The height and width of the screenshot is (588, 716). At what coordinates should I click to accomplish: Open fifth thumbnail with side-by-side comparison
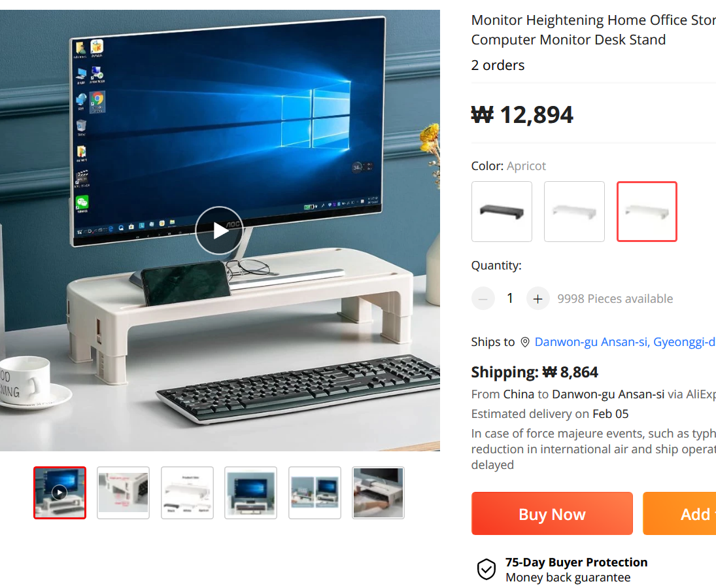click(315, 493)
